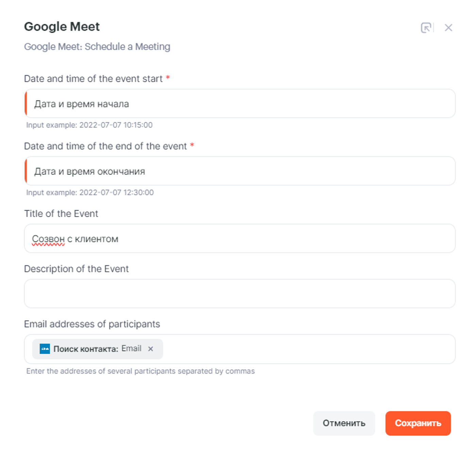Screen dimensions: 476x456
Task: Click the 'Title of the Event' label
Action: 61,213
